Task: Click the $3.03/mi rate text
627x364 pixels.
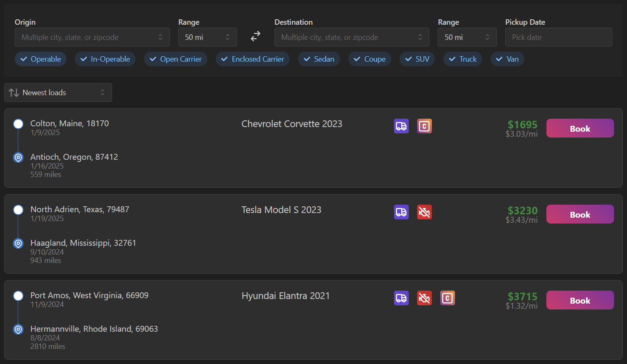Action: coord(522,134)
